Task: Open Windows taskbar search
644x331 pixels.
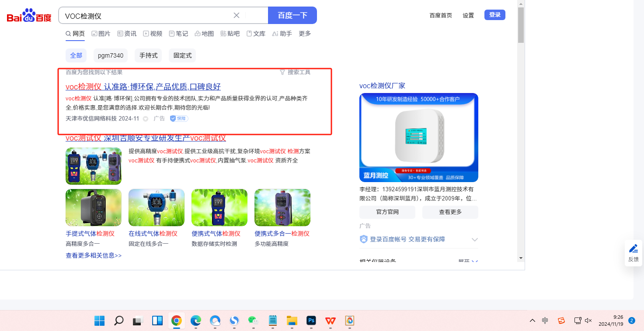Action: [x=118, y=321]
